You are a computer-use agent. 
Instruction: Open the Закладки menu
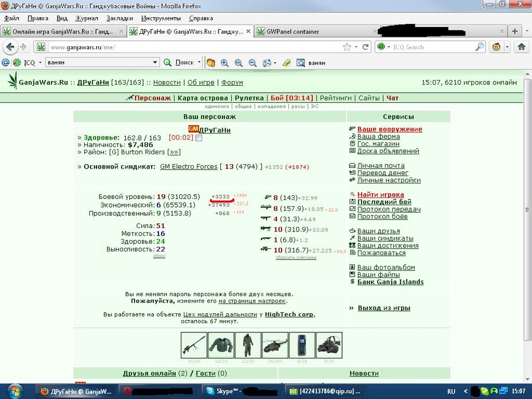click(120, 18)
